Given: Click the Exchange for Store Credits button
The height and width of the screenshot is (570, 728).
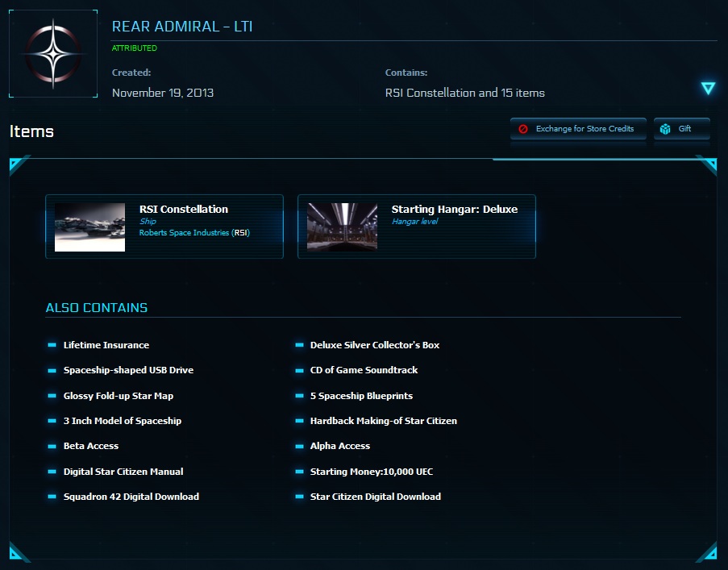Looking at the screenshot, I should [578, 129].
